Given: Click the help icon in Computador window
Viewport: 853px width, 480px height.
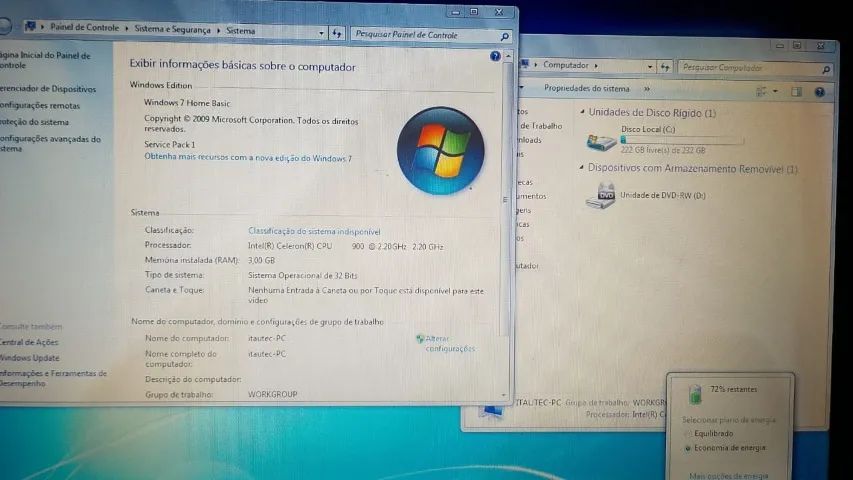Looking at the screenshot, I should [820, 92].
